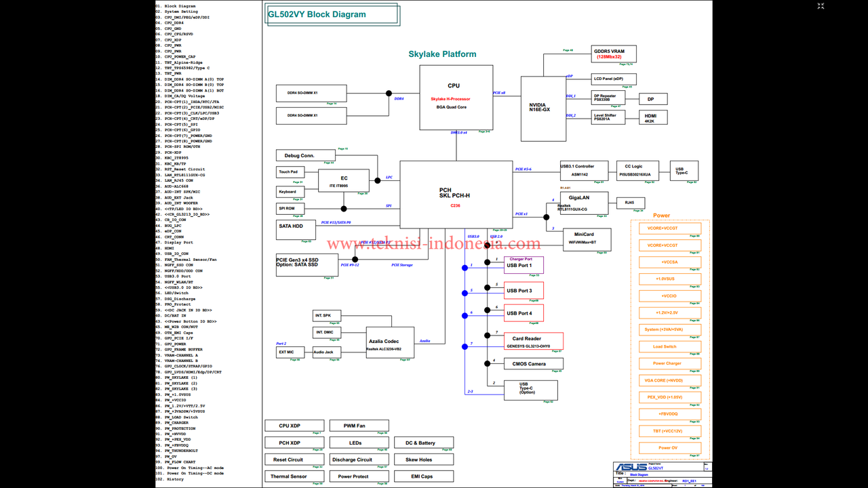
Task: Click the Debug Conn. block
Action: point(306,155)
